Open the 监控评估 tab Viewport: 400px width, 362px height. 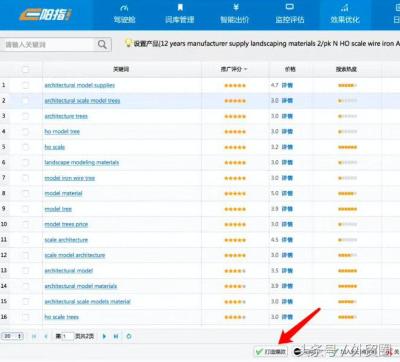click(290, 15)
